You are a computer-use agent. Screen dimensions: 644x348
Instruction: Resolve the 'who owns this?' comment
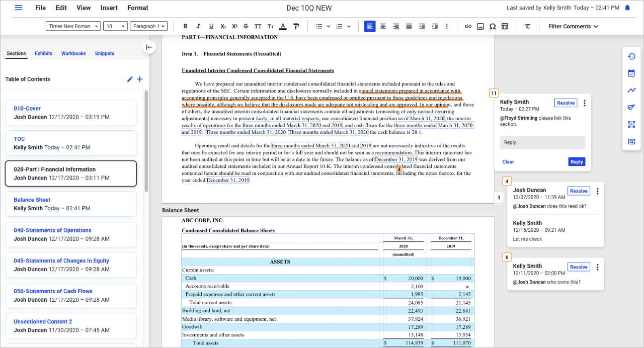tap(579, 267)
